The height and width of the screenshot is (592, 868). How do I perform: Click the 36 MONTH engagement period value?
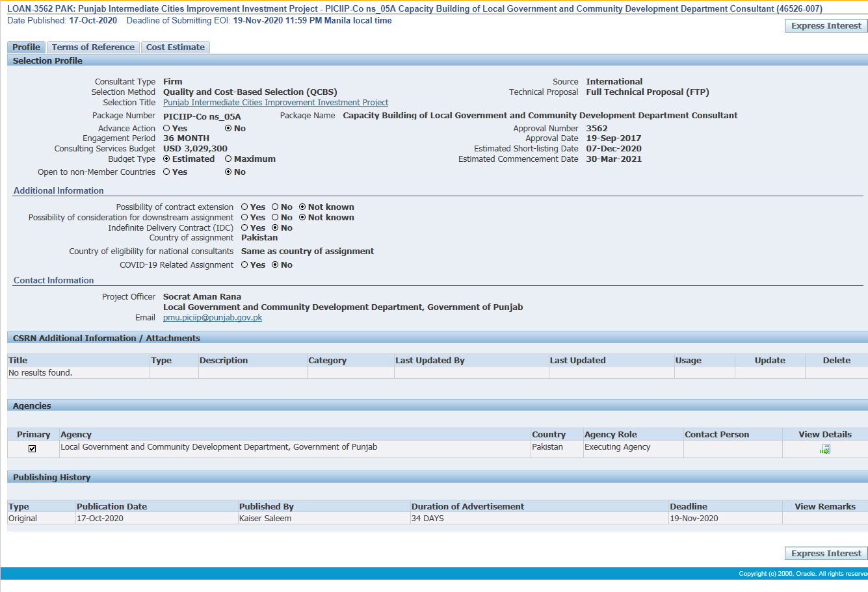click(186, 138)
